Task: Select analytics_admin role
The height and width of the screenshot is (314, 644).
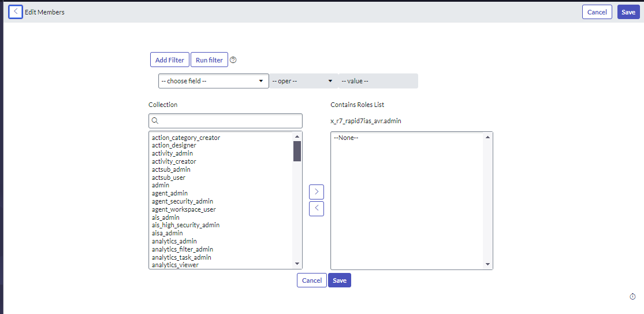Action: (x=174, y=241)
